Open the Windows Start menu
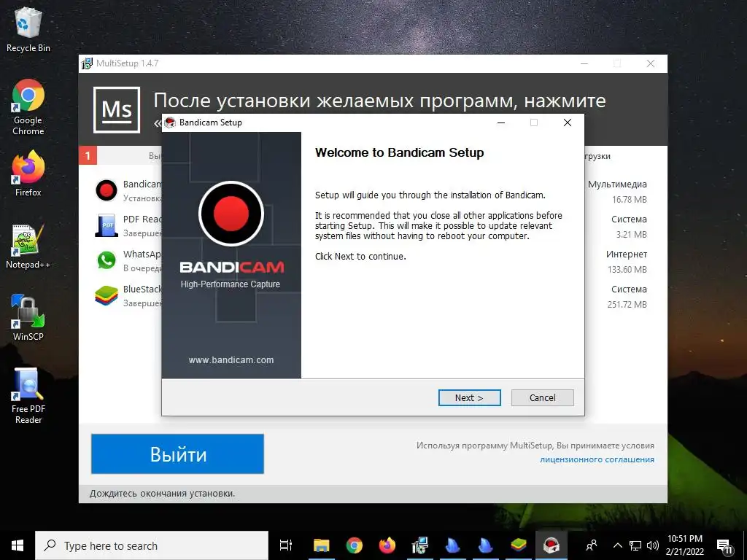747x560 pixels. (x=18, y=545)
